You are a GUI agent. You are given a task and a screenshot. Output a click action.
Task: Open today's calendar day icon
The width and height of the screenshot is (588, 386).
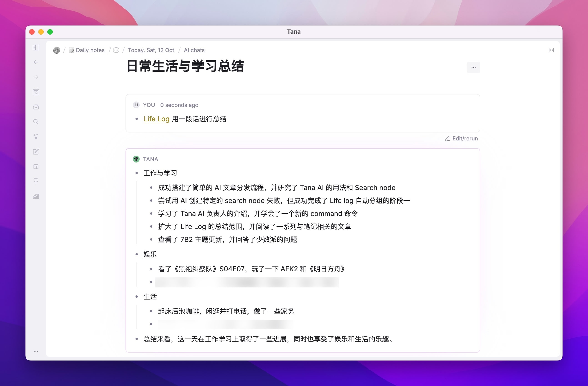(x=36, y=92)
